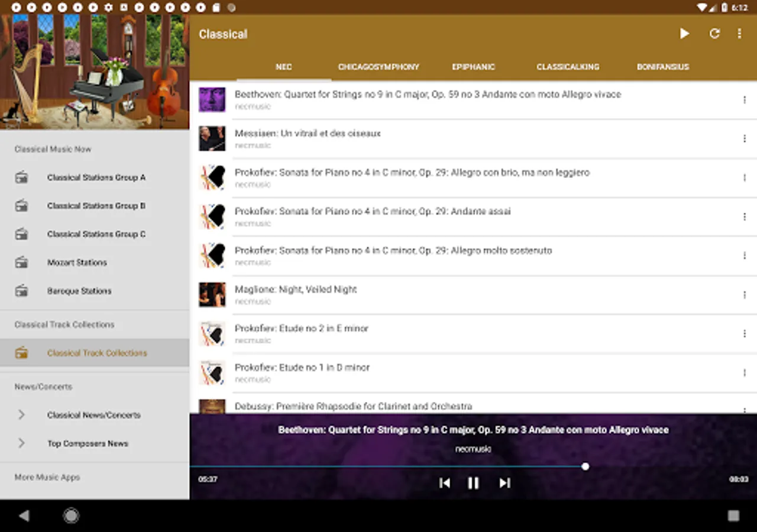This screenshot has height=532, width=757.
Task: Open options for the Beethoven Quartet for Strings track
Action: 744,100
